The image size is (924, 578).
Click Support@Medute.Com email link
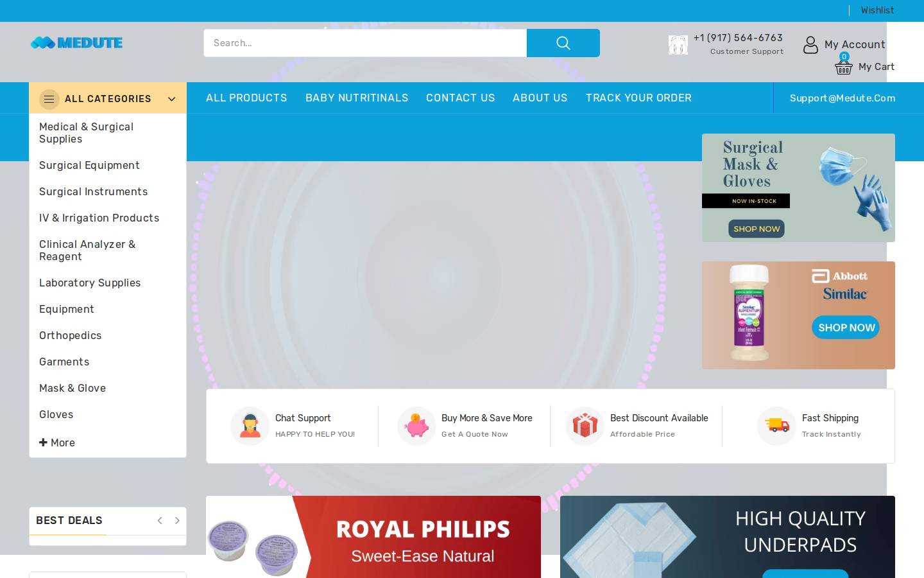coord(843,98)
